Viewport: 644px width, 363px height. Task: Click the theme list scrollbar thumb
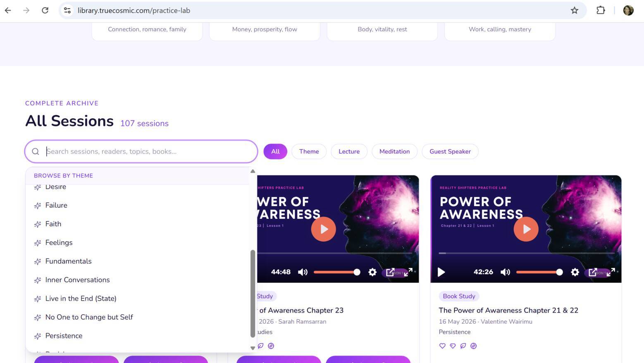(253, 294)
